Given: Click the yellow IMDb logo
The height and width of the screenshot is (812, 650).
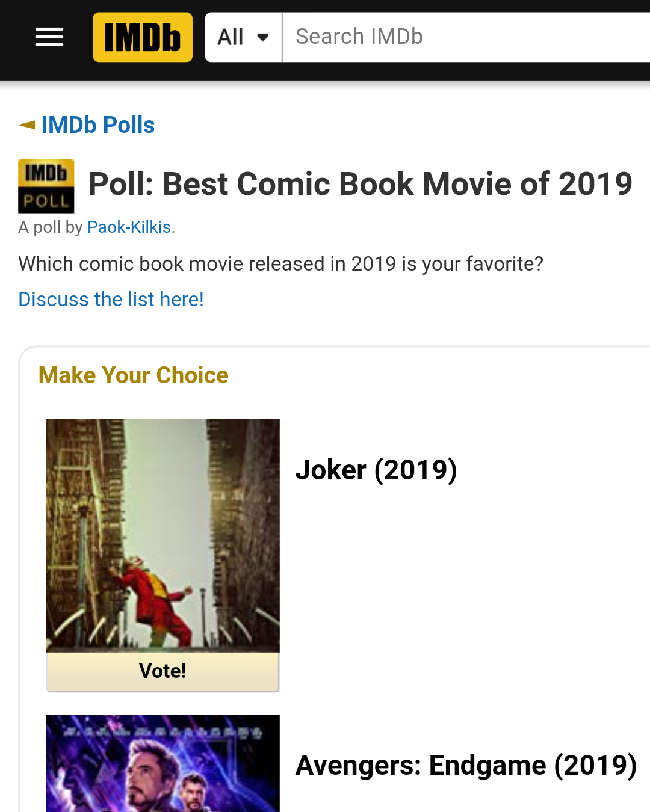Looking at the screenshot, I should [x=143, y=37].
